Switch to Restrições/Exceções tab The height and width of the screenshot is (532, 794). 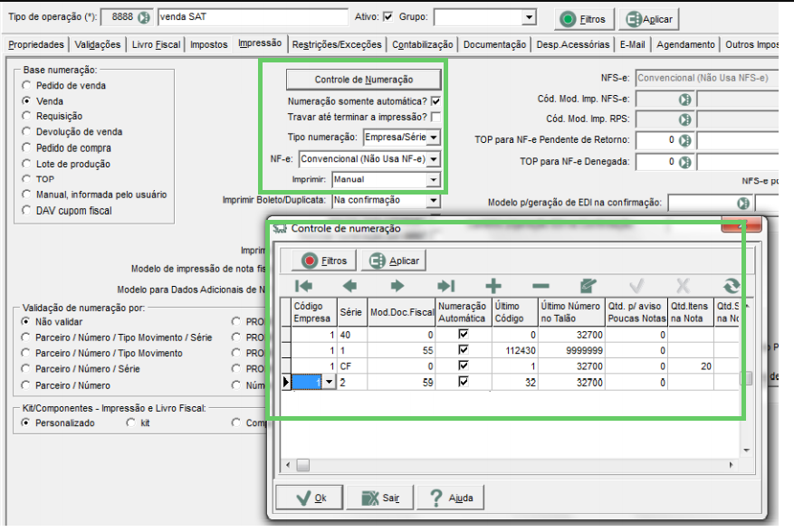pyautogui.click(x=337, y=44)
